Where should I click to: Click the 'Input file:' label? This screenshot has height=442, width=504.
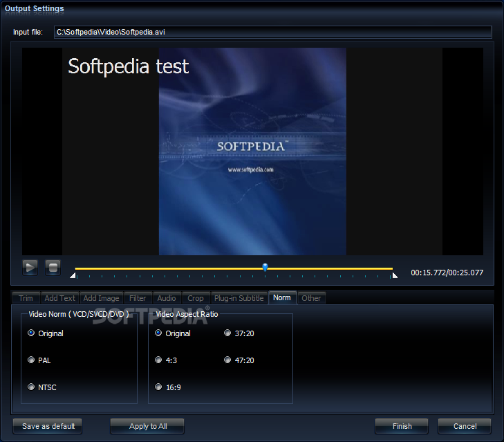coord(28,32)
